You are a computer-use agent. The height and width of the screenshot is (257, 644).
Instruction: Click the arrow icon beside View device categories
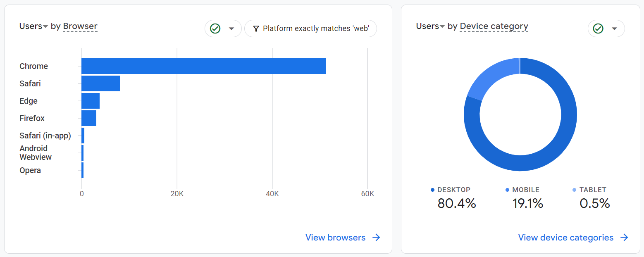624,238
